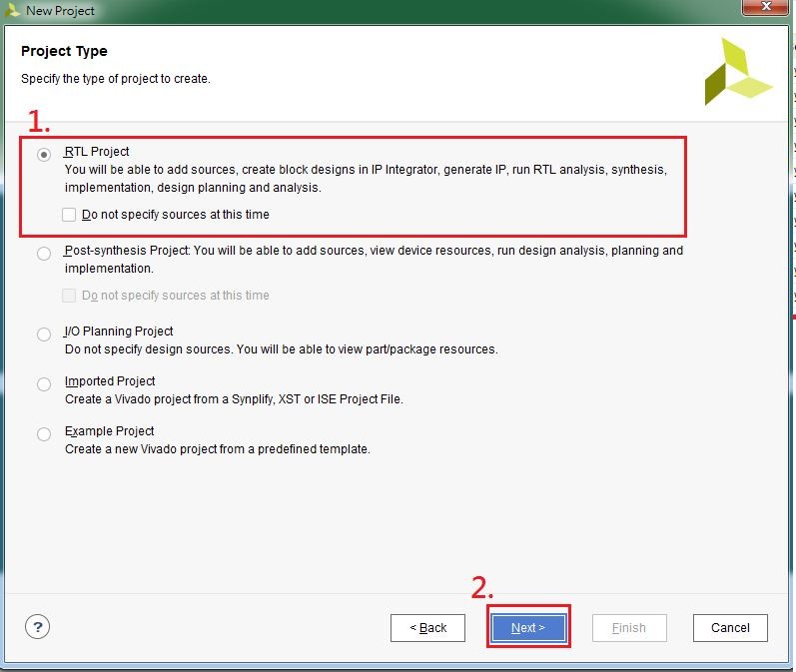This screenshot has width=796, height=672.
Task: Click the Next button
Action: click(x=528, y=628)
